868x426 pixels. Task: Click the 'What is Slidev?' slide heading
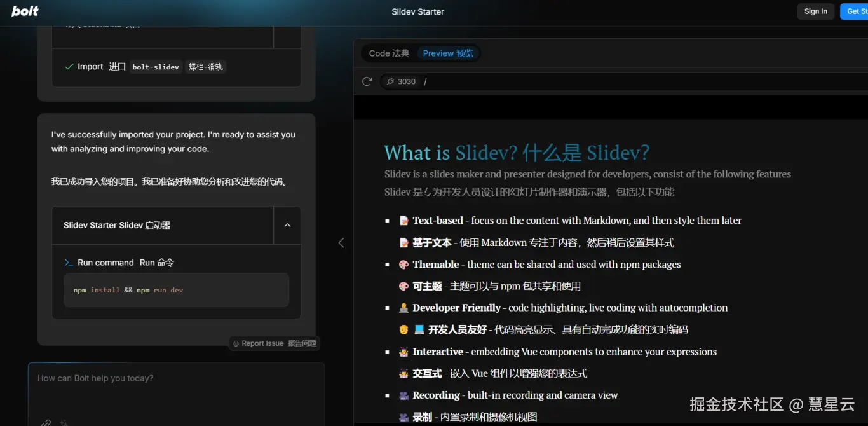[517, 153]
